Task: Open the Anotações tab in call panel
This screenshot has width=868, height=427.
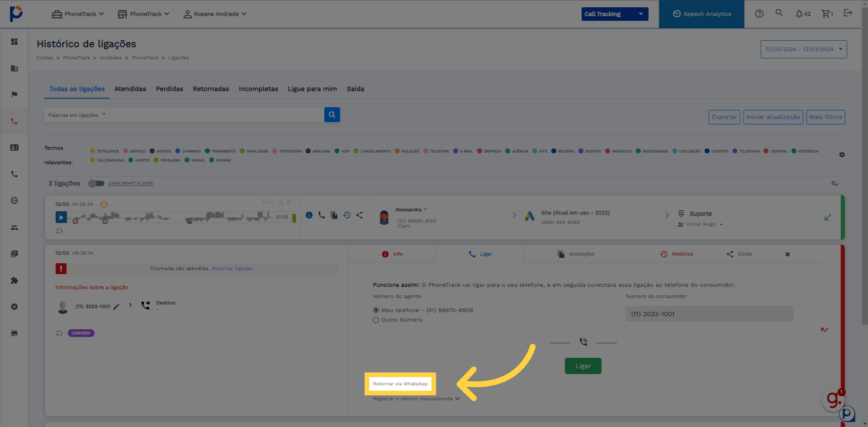Action: (576, 254)
